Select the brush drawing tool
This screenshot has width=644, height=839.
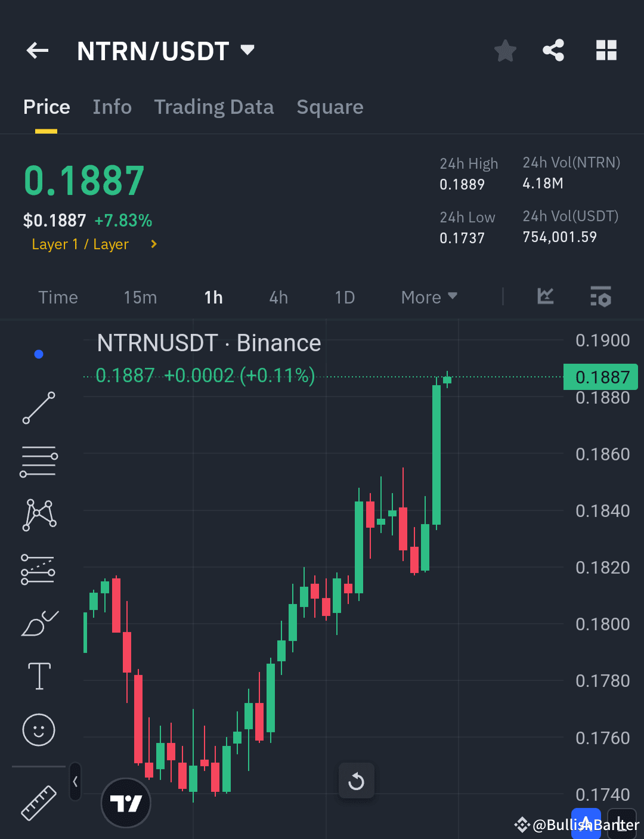38,622
